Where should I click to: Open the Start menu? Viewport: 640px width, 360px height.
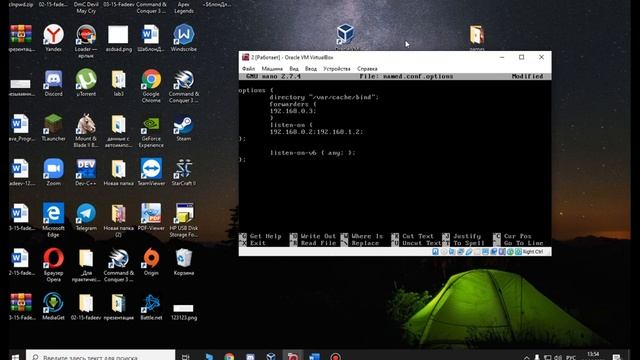coord(16,356)
